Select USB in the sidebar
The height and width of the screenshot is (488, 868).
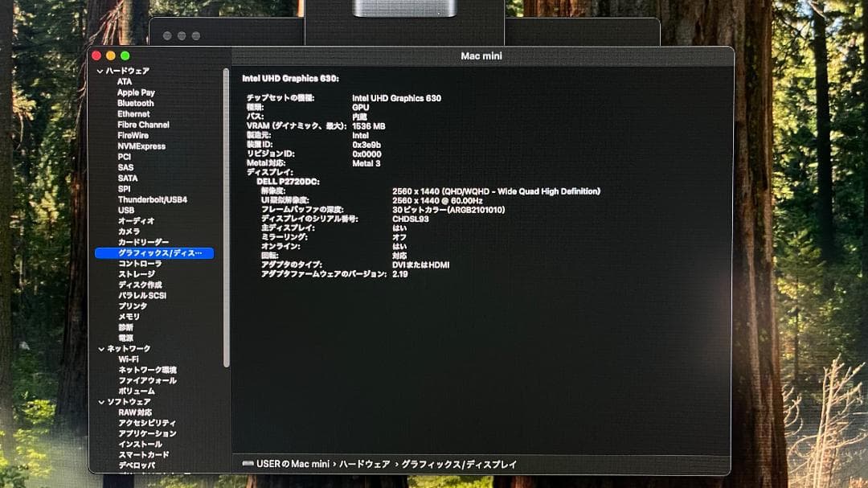126,211
